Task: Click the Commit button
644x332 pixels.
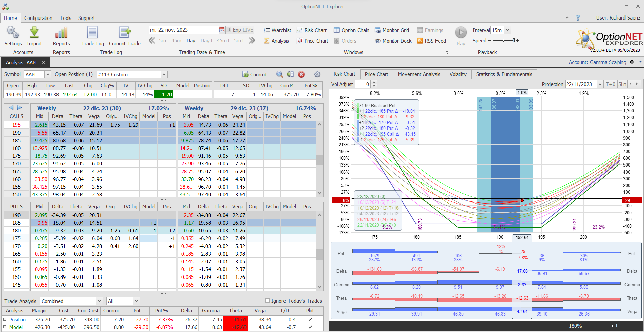Action: [x=255, y=74]
